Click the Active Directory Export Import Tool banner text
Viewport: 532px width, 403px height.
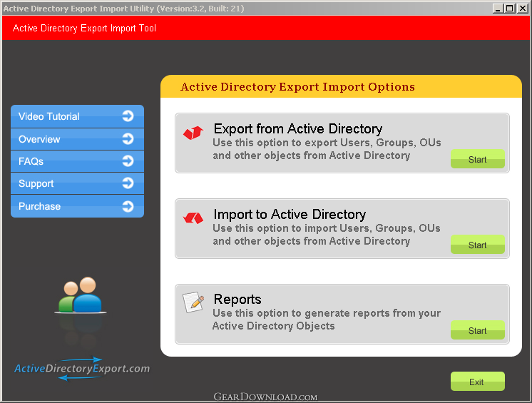point(84,28)
